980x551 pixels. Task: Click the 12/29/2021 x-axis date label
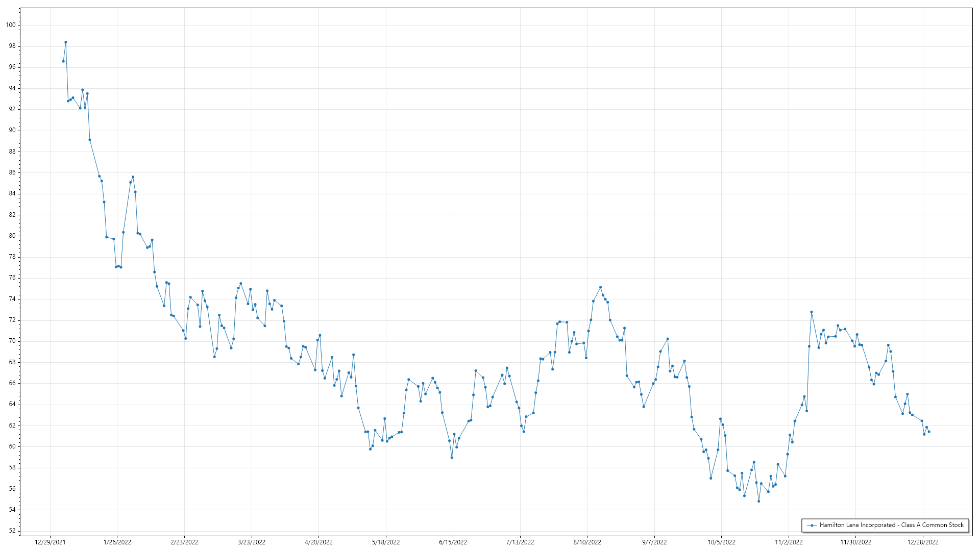[x=50, y=542]
